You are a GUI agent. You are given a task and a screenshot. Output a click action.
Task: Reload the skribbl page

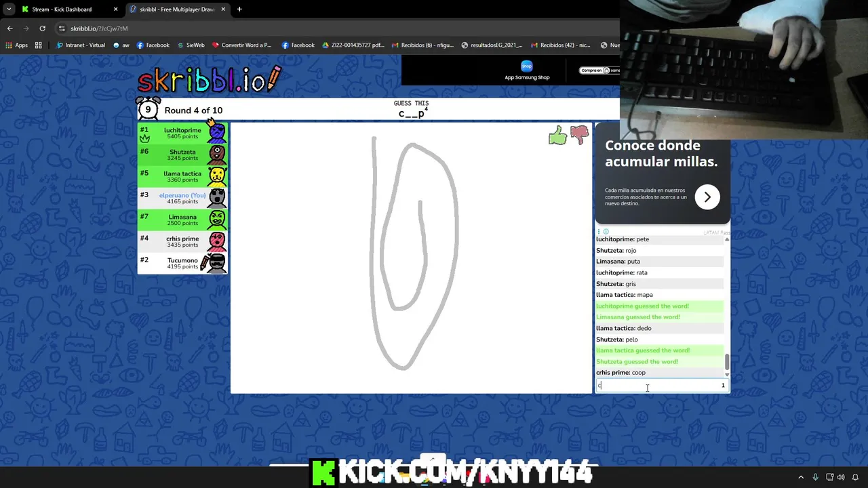click(x=42, y=28)
